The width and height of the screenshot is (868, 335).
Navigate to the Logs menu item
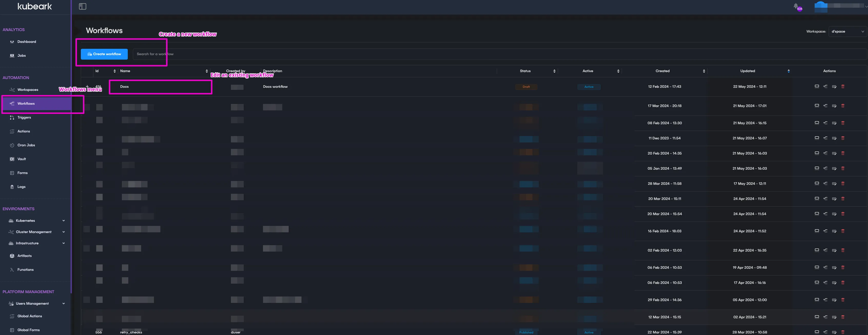coord(21,187)
